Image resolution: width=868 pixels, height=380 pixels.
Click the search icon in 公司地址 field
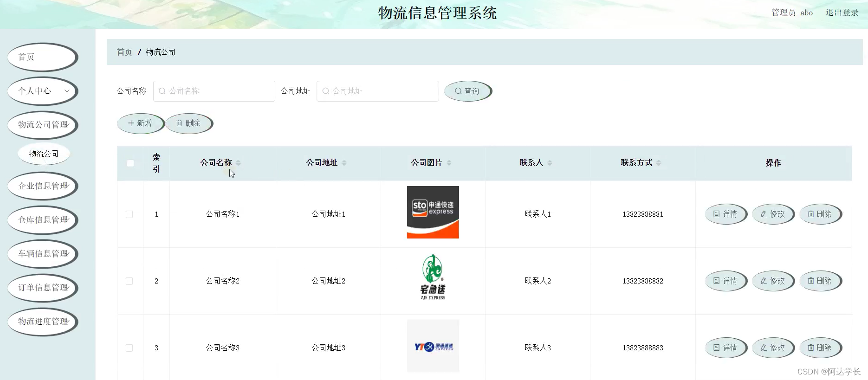pos(325,91)
